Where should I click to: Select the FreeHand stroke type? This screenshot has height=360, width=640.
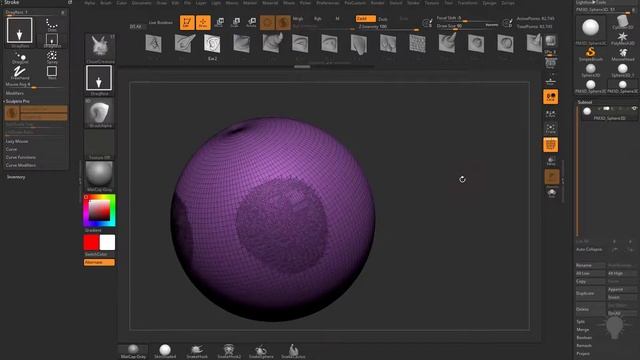tap(20, 73)
